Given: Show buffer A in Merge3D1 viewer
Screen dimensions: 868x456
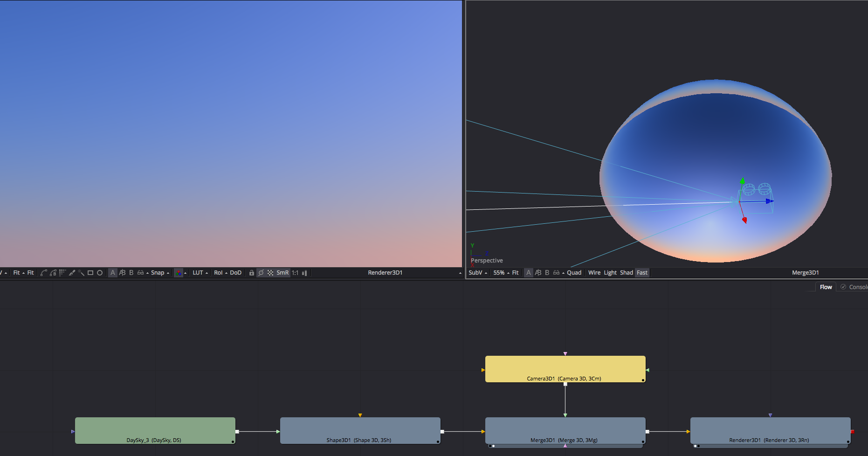Looking at the screenshot, I should pos(529,273).
